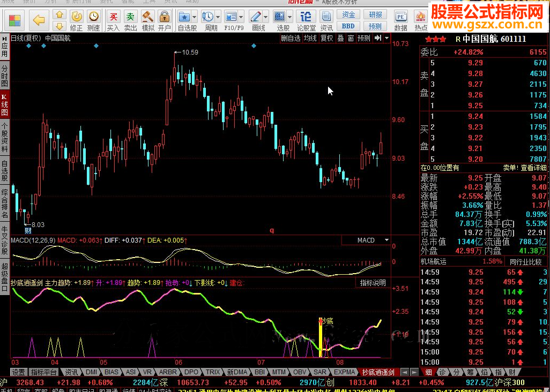Click the 卖单!查看详细 link
The width and height of the screenshot is (550, 392).
pos(525,168)
